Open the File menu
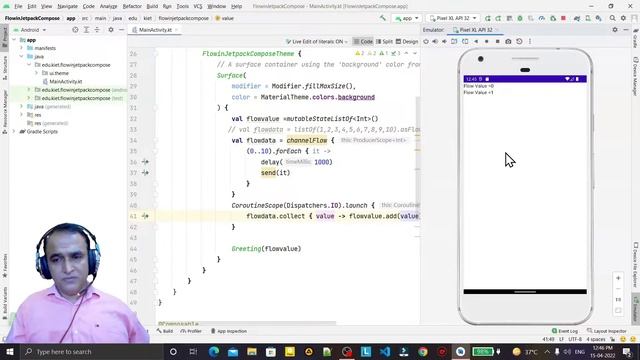 pyautogui.click(x=18, y=6)
